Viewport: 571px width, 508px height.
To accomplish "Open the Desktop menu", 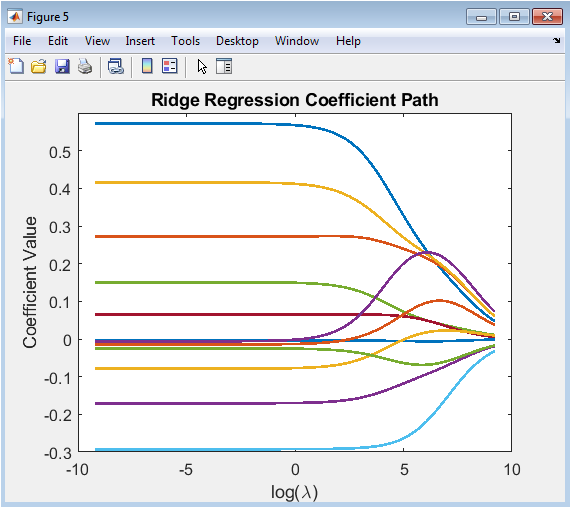I will click(x=237, y=41).
